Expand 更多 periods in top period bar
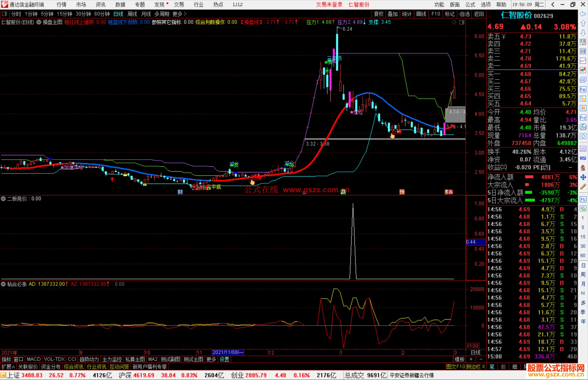Image resolution: width=588 pixels, height=380 pixels. [179, 14]
